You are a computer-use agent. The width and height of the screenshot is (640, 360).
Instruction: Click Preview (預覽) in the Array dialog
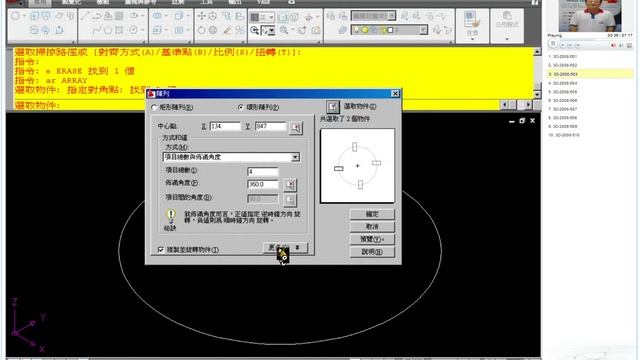372,239
